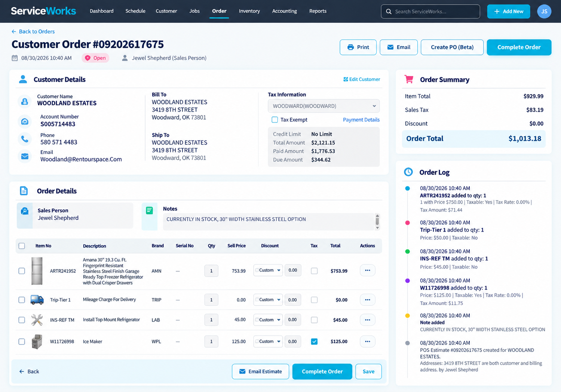This screenshot has width=561, height=392.
Task: Open actions menu for W11726998 row
Action: click(x=368, y=342)
